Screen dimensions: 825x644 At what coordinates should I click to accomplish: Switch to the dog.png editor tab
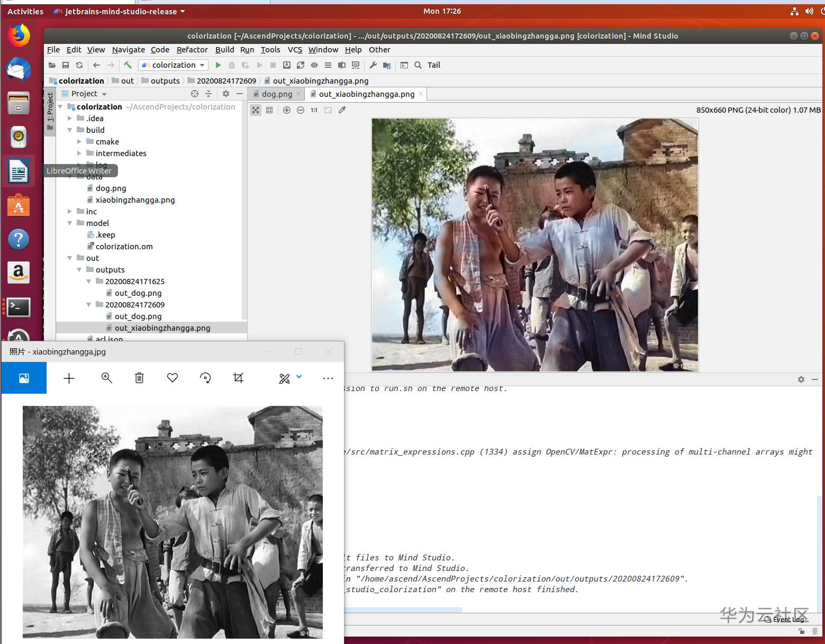pyautogui.click(x=276, y=94)
